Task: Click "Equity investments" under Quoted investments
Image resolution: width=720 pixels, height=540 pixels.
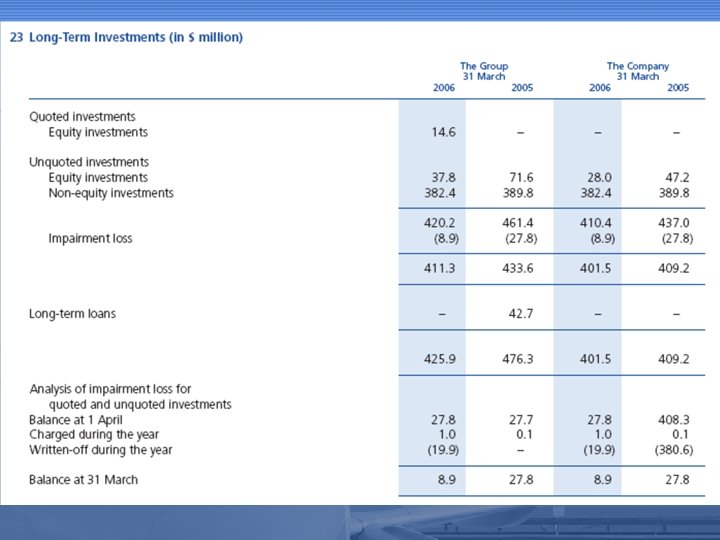Action: click(98, 132)
